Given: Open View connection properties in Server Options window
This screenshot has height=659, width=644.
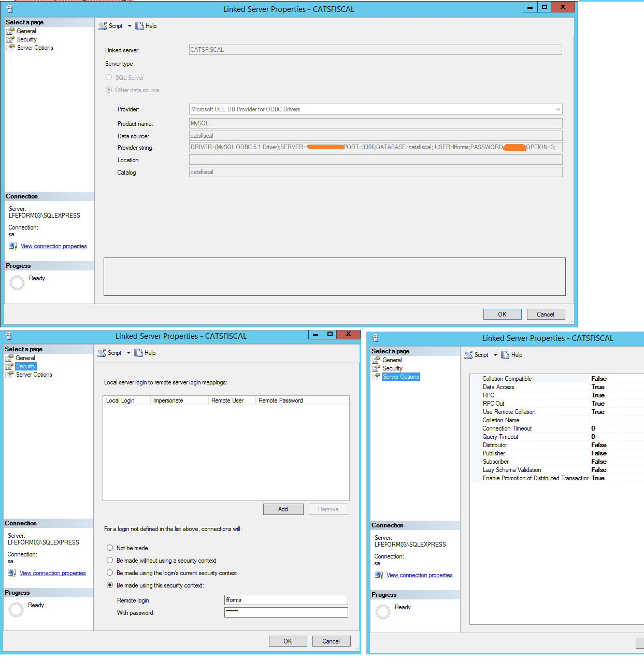Looking at the screenshot, I should click(x=420, y=575).
